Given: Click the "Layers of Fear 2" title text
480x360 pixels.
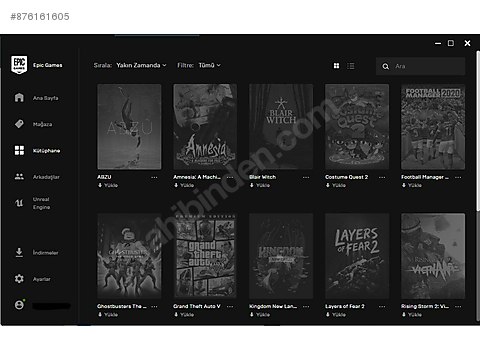Looking at the screenshot, I should pos(345,306).
